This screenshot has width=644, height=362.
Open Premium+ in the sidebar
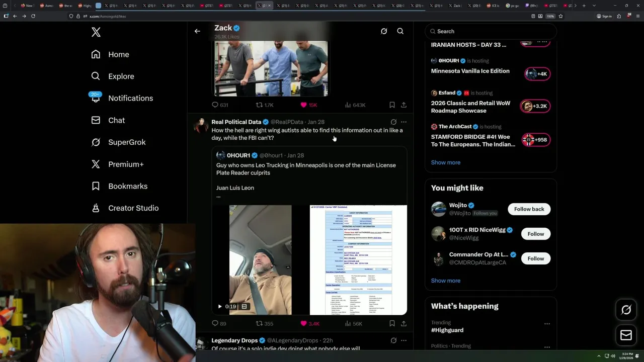[117, 164]
